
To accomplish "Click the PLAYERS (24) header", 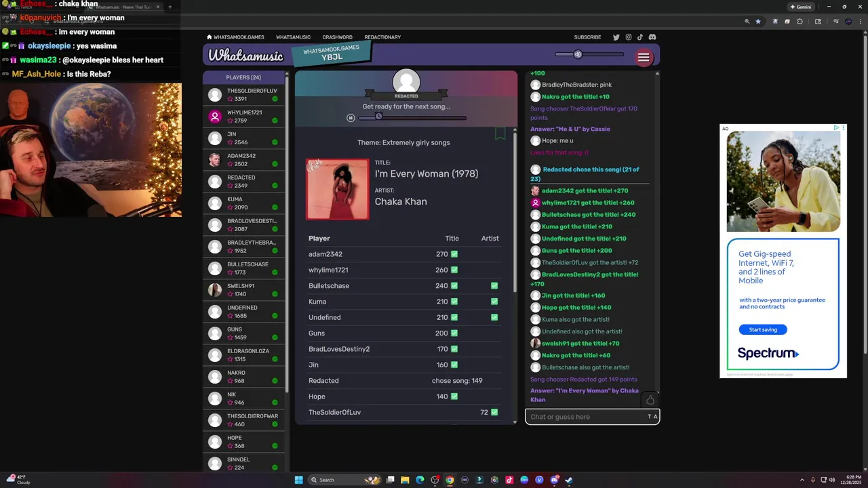I will 243,77.
